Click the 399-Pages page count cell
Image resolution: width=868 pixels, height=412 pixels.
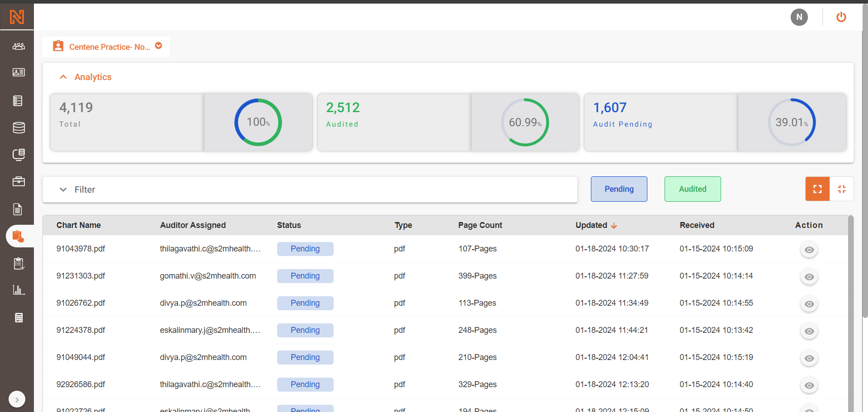[x=477, y=276]
